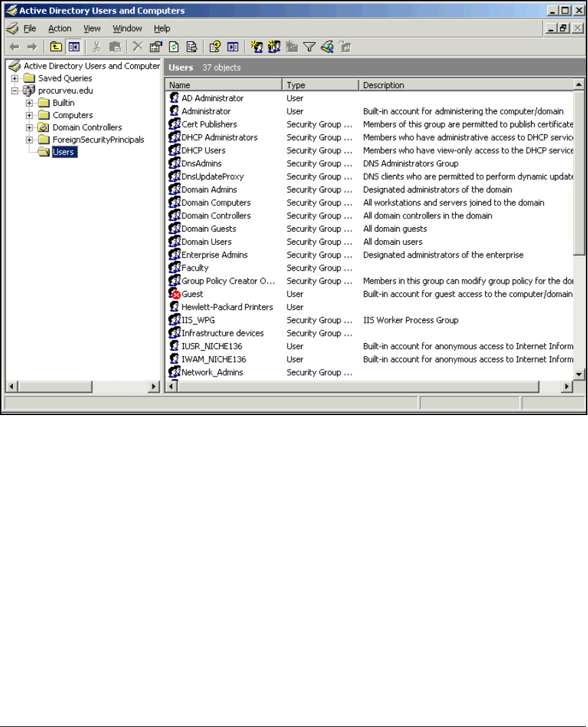Image resolution: width=588 pixels, height=727 pixels.
Task: Open the Window menu
Action: point(127,28)
